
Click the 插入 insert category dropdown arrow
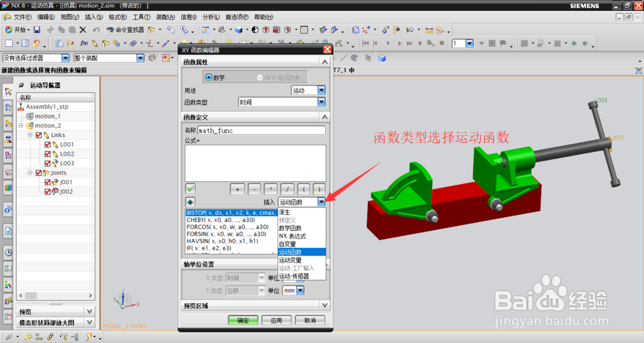[321, 202]
